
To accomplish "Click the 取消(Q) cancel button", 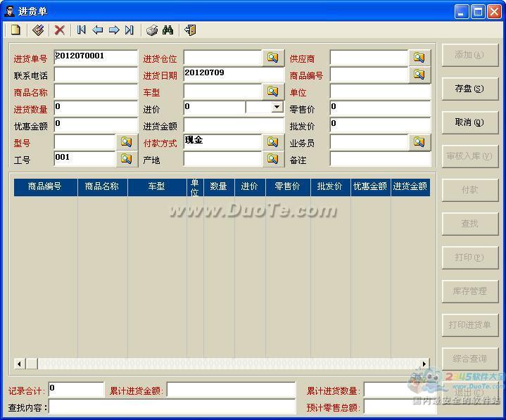I will coord(469,122).
